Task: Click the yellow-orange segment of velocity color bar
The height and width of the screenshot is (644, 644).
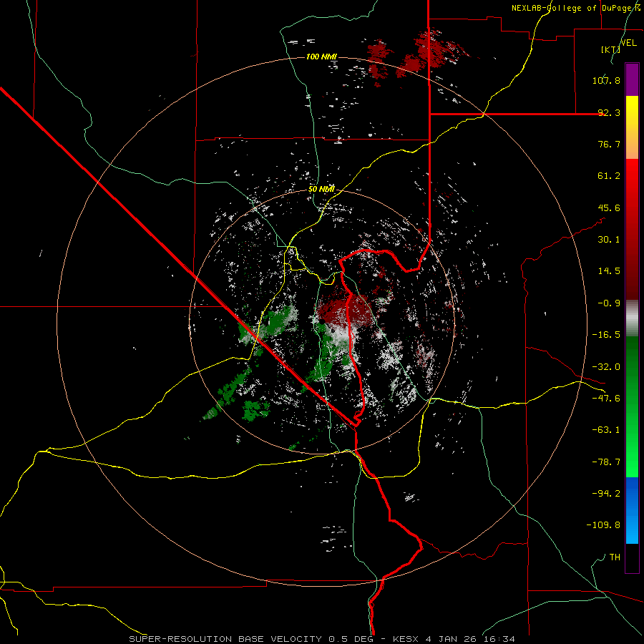Action: [632, 127]
